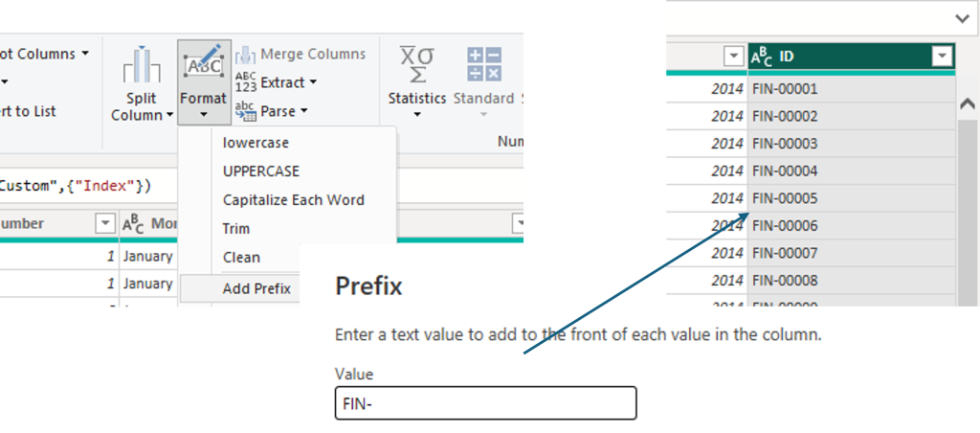This screenshot has width=980, height=433.
Task: Click the Prefix Value text field
Action: pyautogui.click(x=485, y=403)
